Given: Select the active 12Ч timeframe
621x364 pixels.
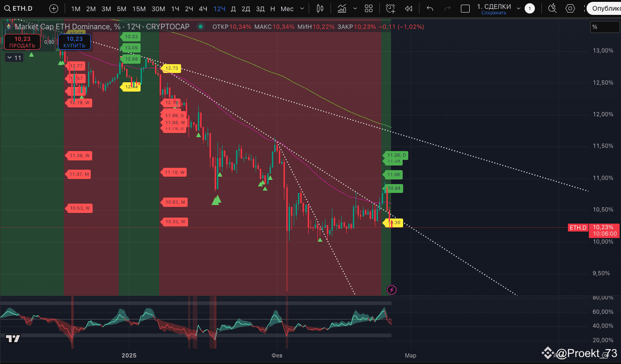Looking at the screenshot, I should [x=219, y=8].
